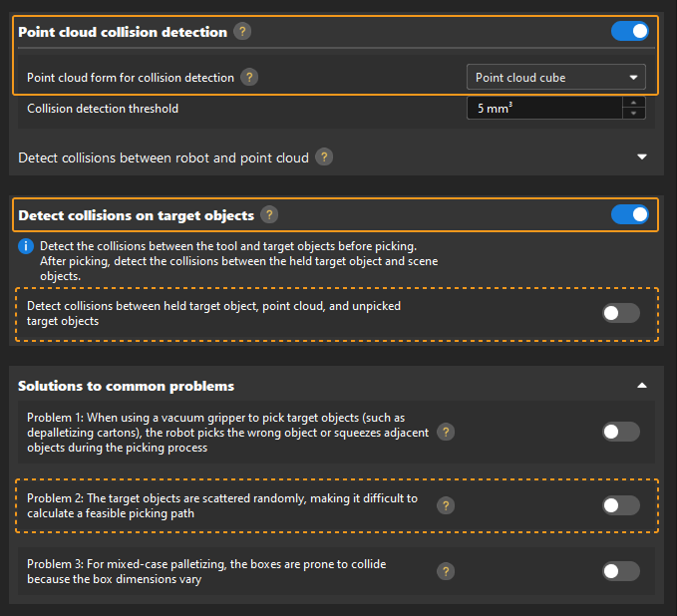Switch on Problem 3 mixed-case palletizing solution
Screen dimensions: 677x616
621,571
